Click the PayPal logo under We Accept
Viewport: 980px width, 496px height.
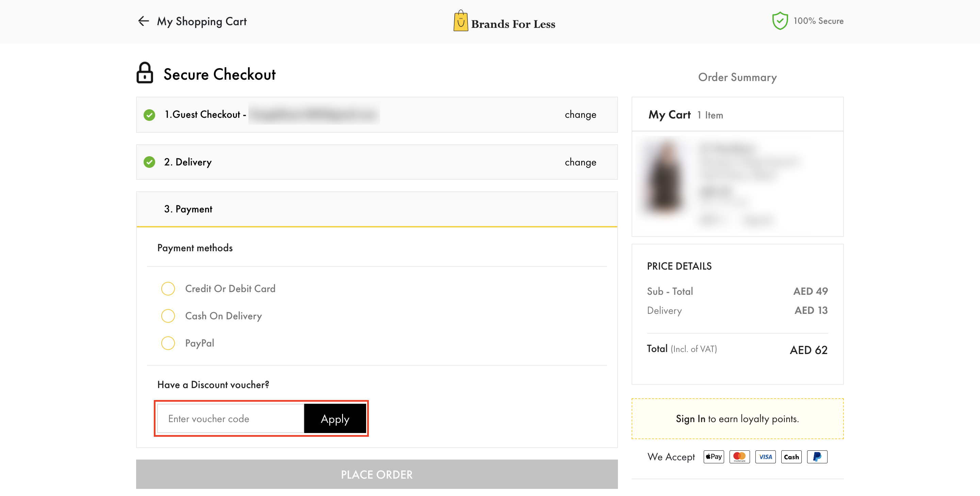[x=817, y=457]
